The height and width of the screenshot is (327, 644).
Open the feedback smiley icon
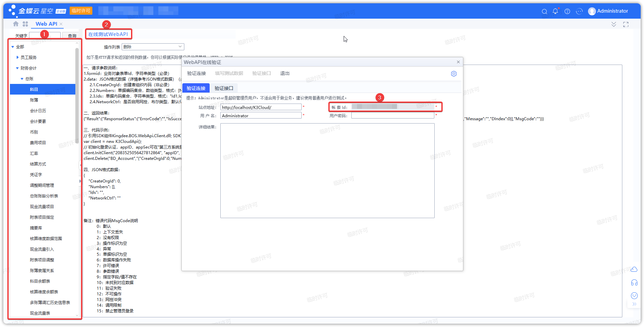tap(634, 296)
